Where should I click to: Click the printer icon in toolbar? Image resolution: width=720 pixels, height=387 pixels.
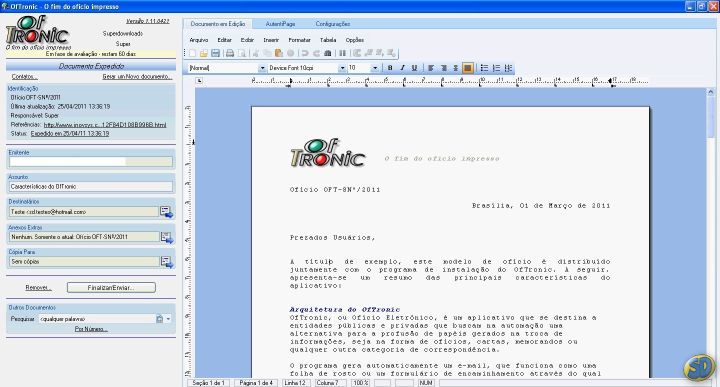point(230,53)
